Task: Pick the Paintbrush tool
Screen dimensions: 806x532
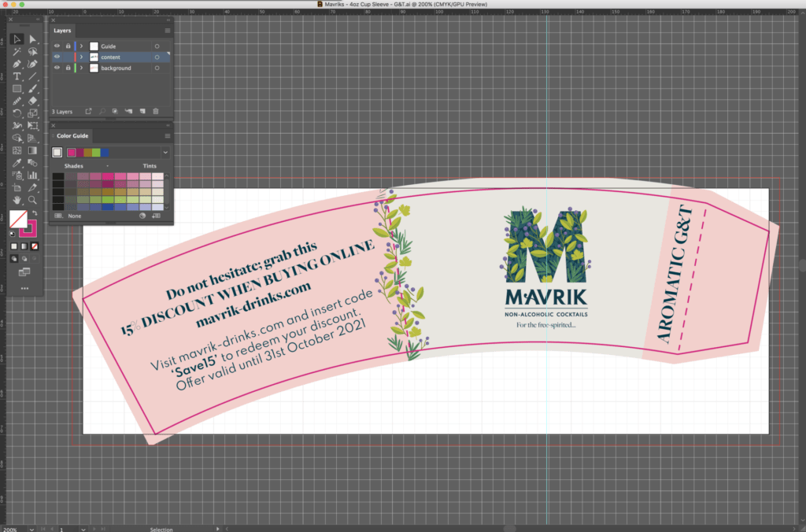Action: (32, 88)
